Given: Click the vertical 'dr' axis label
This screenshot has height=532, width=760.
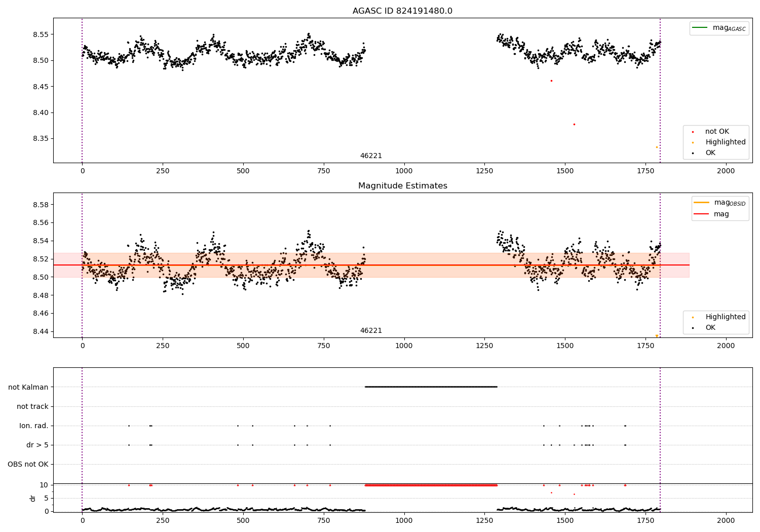Looking at the screenshot, I should pyautogui.click(x=32, y=498).
